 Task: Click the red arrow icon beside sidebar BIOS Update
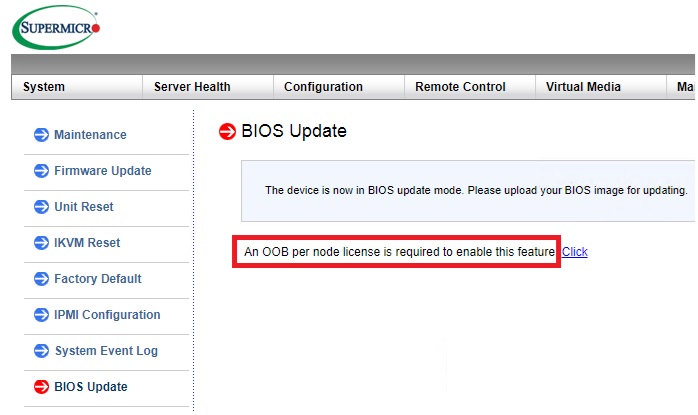pyautogui.click(x=41, y=387)
